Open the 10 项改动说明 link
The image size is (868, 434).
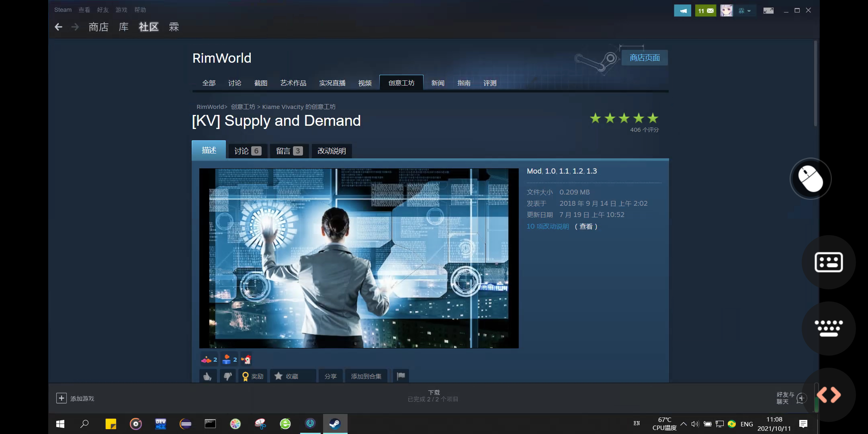548,226
